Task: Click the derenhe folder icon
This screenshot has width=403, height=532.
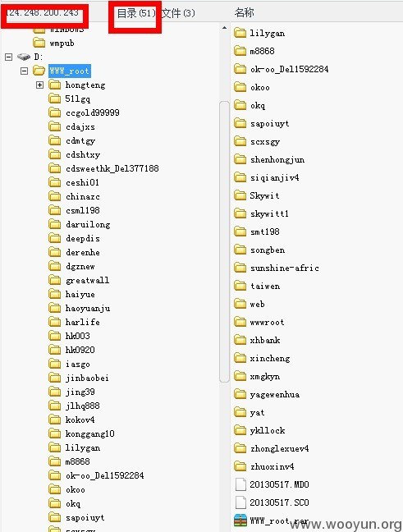Action: [55, 252]
